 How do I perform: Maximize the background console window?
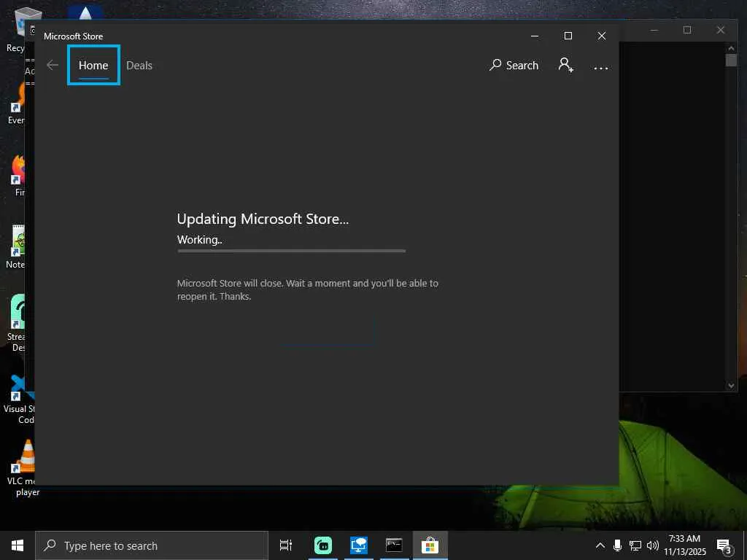[687, 30]
